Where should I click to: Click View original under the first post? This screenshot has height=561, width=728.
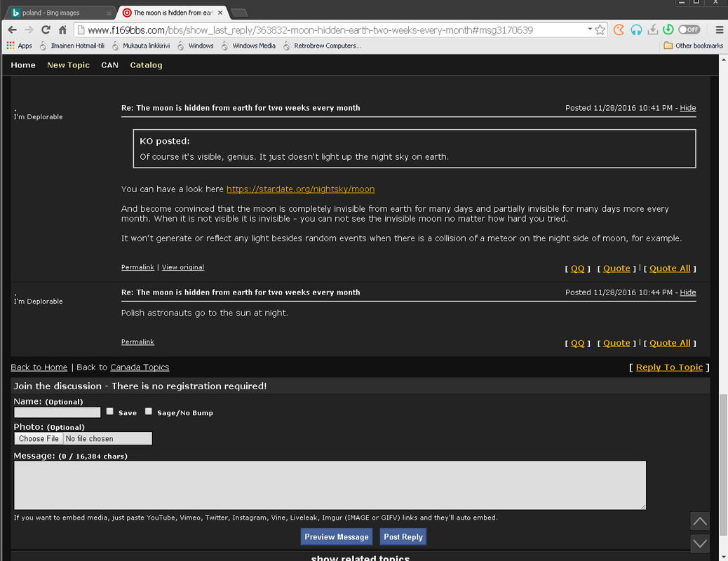pos(183,267)
